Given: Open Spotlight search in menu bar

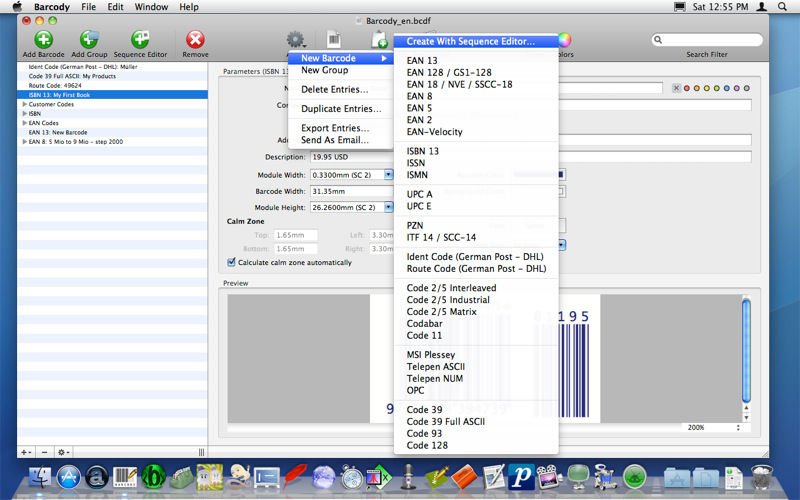Looking at the screenshot, I should click(x=782, y=7).
